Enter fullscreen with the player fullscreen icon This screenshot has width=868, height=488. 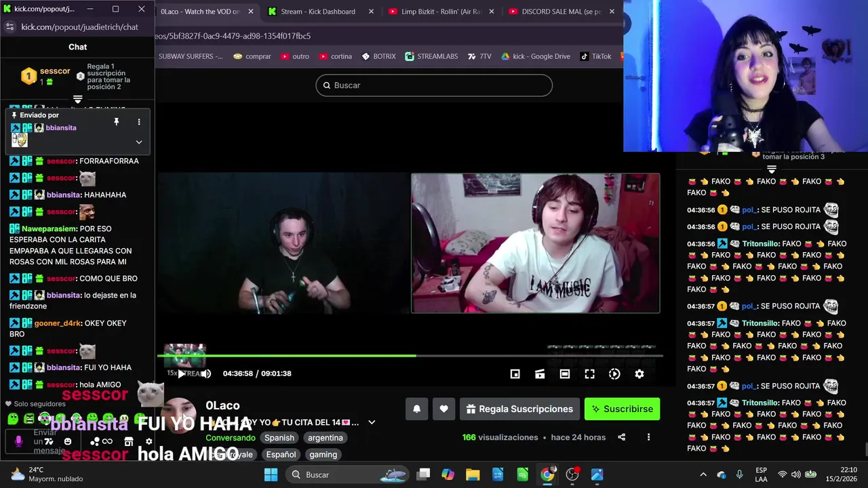[589, 374]
